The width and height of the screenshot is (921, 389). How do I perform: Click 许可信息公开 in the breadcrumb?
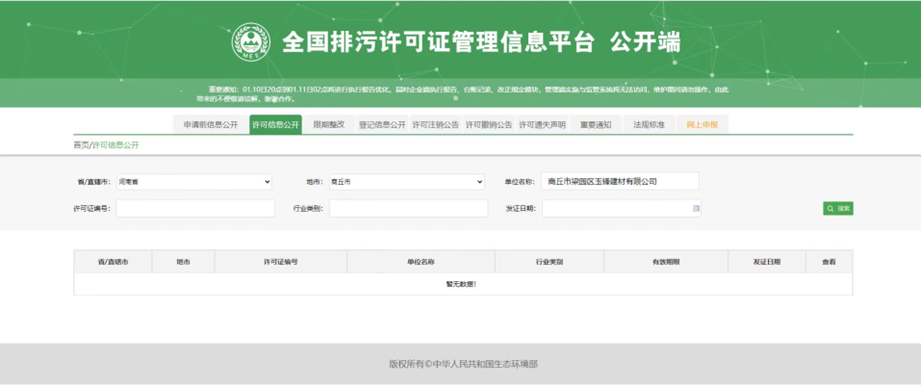[x=116, y=145]
